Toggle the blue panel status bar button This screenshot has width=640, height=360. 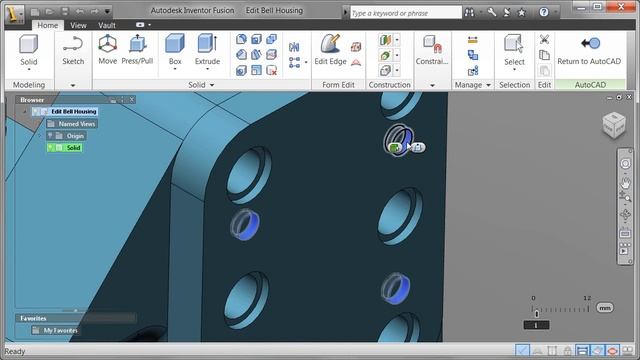click(x=582, y=351)
